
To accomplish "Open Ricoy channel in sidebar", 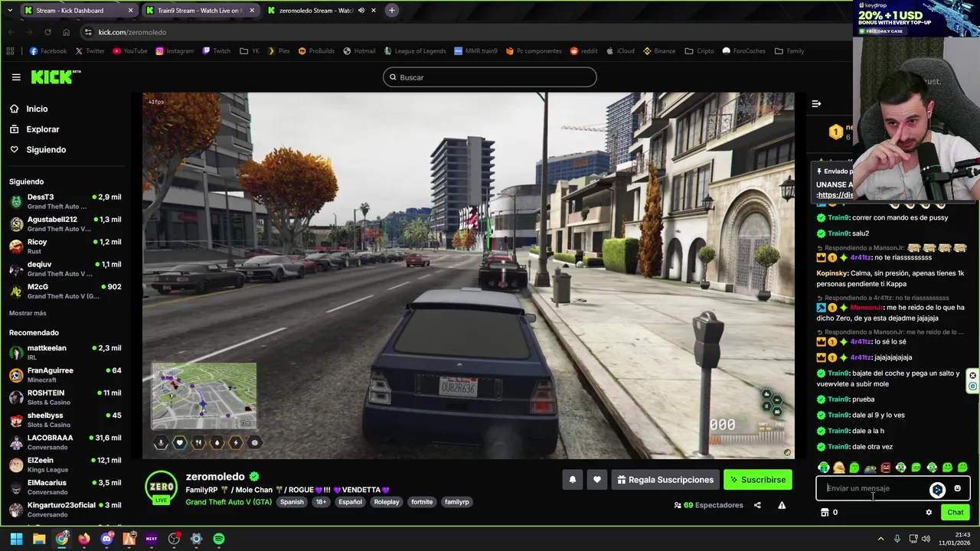I will point(65,246).
